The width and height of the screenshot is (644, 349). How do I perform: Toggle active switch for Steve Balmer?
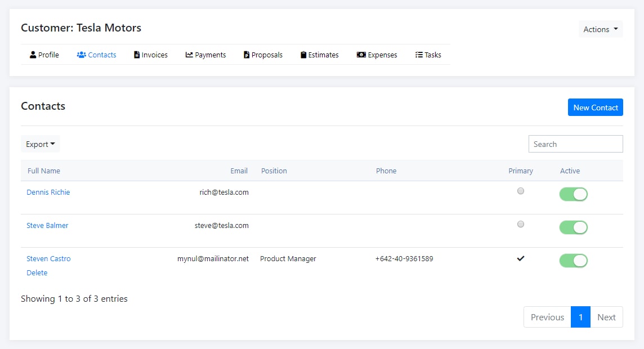click(x=574, y=227)
